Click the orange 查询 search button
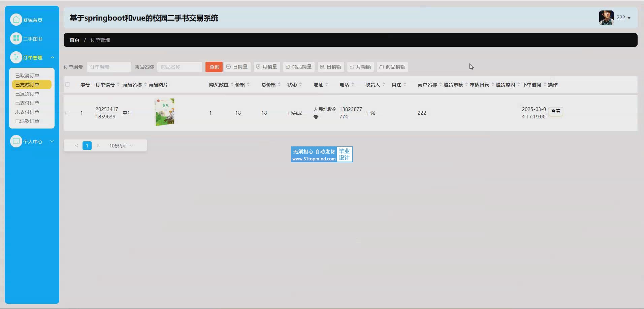 (214, 67)
